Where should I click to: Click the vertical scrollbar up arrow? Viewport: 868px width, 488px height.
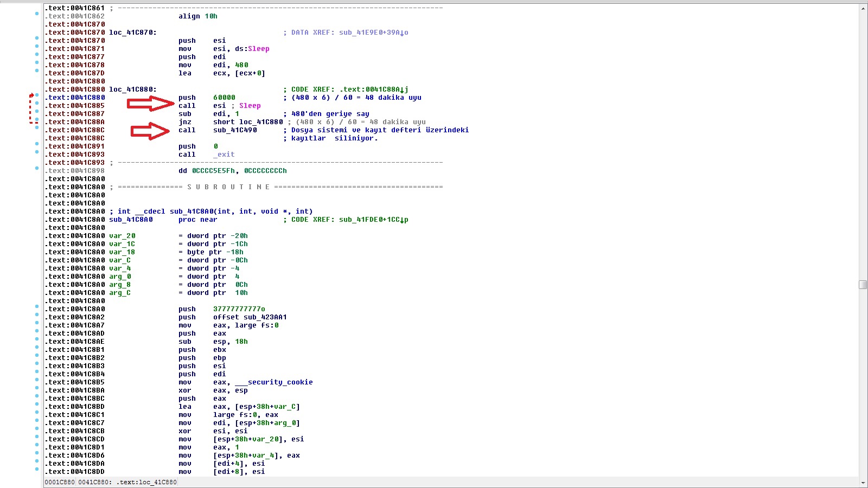point(863,8)
